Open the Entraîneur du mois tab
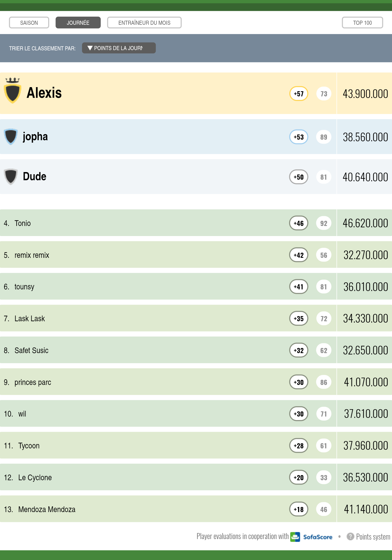Image resolution: width=392 pixels, height=560 pixels. pos(144,23)
